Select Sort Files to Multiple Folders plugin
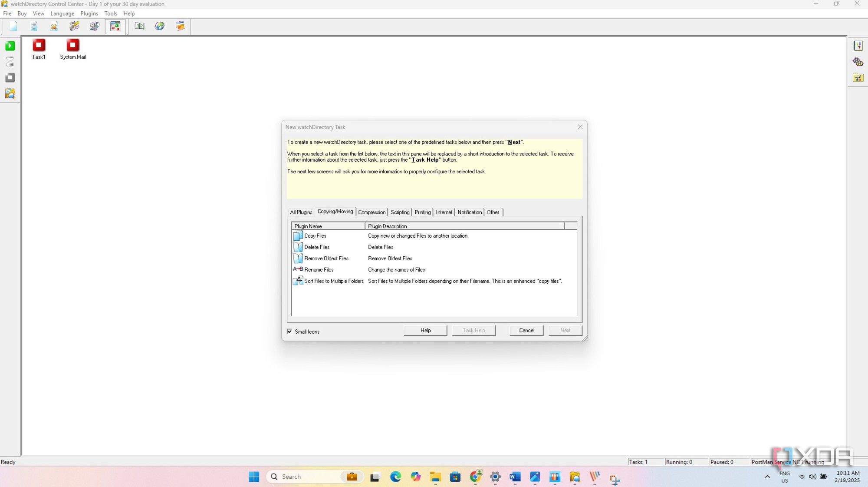This screenshot has width=868, height=487. [434, 281]
